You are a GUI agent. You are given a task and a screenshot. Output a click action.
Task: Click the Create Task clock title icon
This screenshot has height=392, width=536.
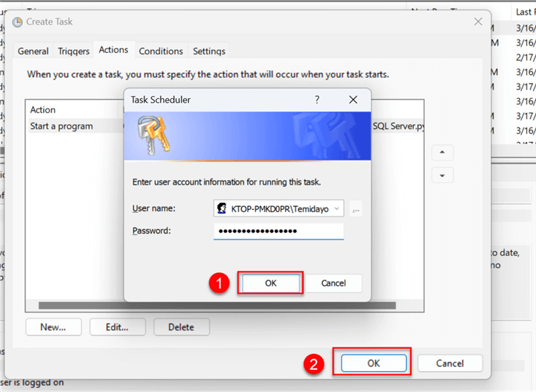[x=17, y=22]
